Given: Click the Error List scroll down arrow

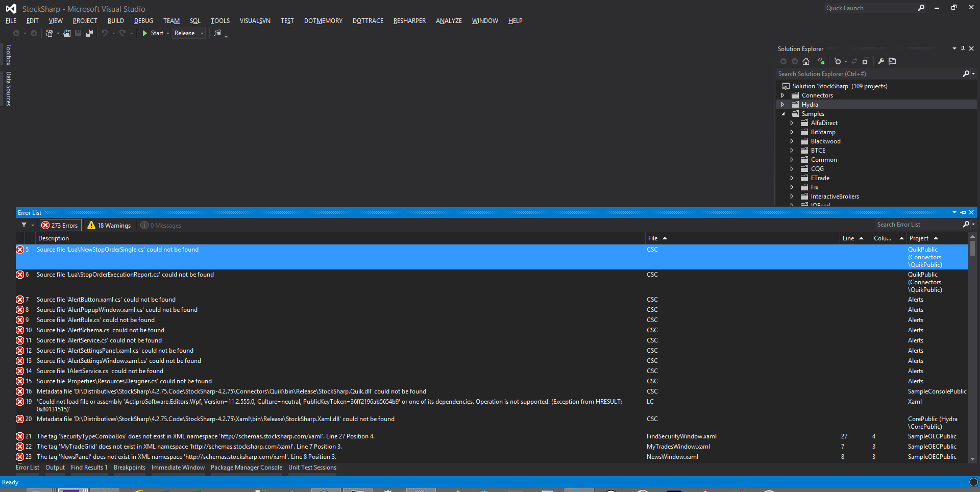Looking at the screenshot, I should [x=973, y=459].
